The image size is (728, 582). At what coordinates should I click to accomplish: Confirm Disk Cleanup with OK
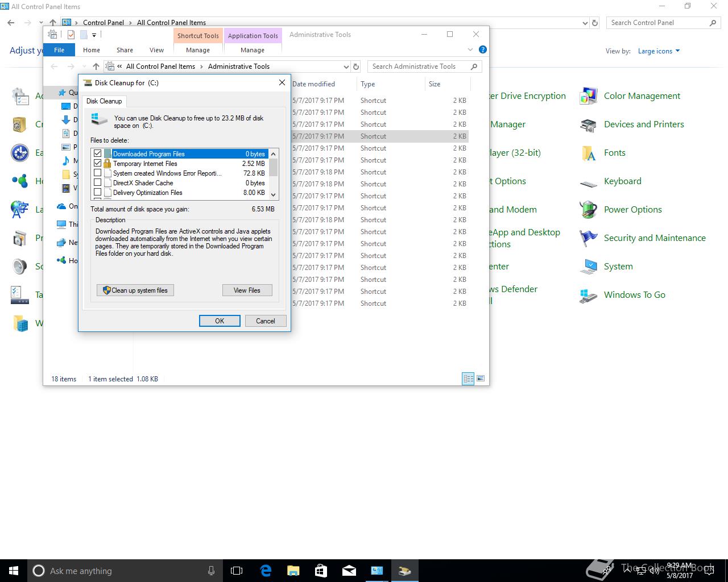coord(220,321)
